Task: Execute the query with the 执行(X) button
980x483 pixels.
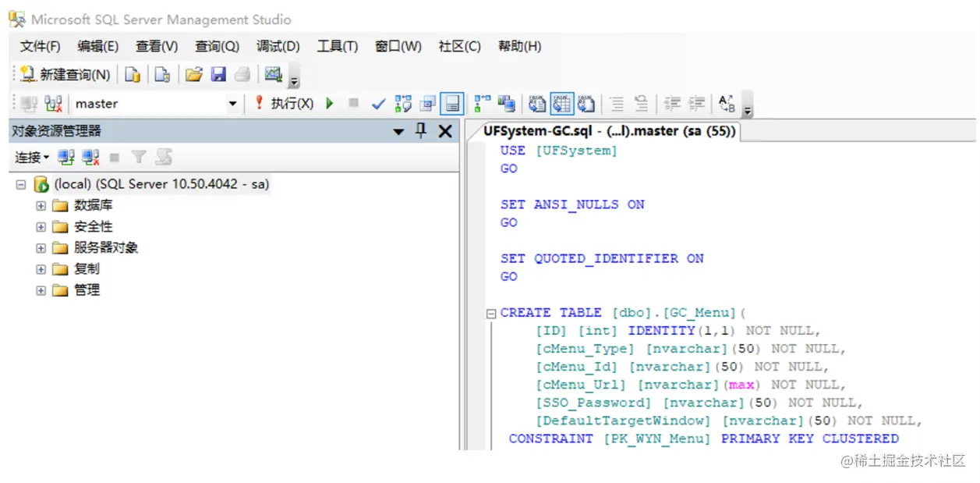Action: [x=285, y=104]
